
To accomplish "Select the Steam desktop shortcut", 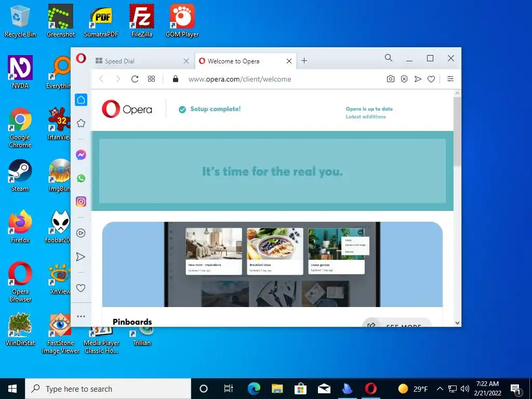I will pyautogui.click(x=20, y=176).
